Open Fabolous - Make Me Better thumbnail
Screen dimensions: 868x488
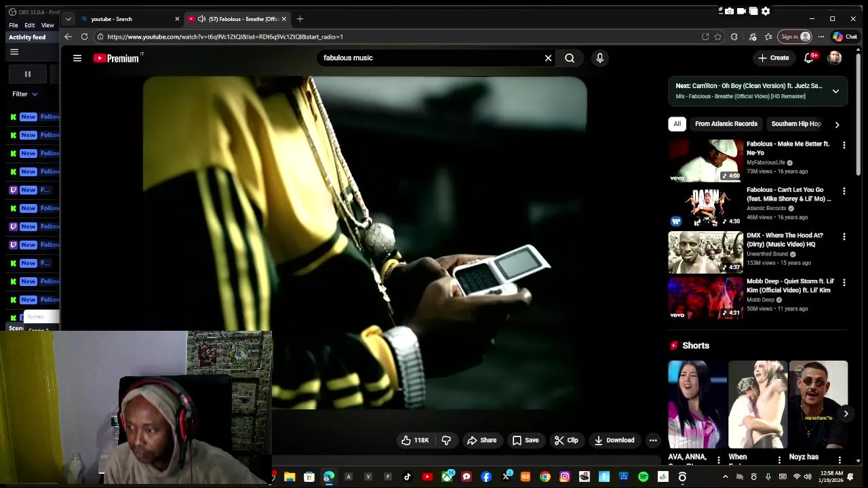(x=705, y=161)
